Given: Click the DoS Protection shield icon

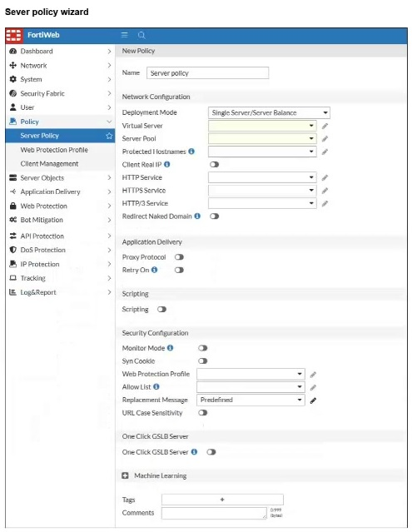Looking at the screenshot, I should click(12, 250).
